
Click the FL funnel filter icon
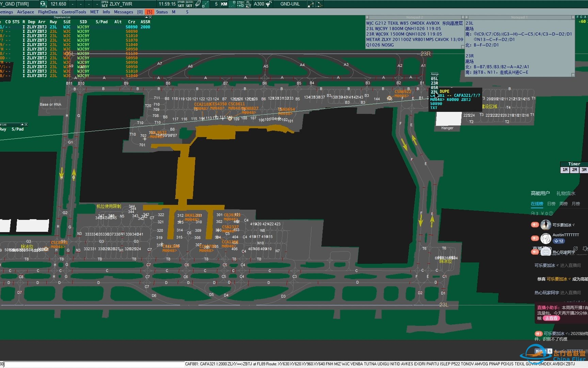click(269, 4)
